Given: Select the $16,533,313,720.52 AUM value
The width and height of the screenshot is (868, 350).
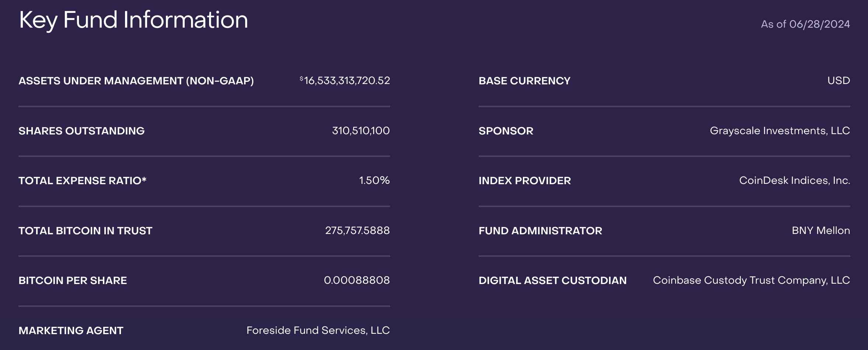Looking at the screenshot, I should pyautogui.click(x=345, y=81).
